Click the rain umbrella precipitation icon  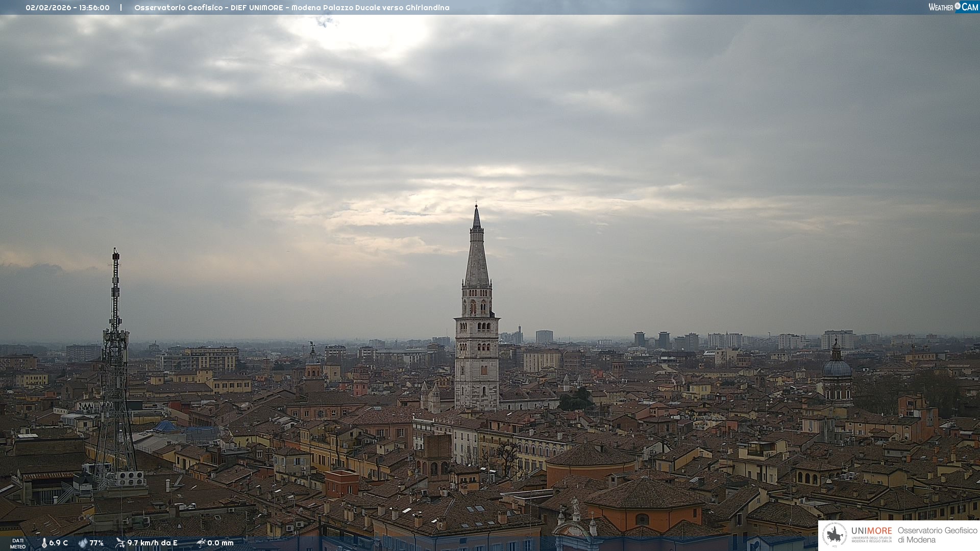click(x=201, y=543)
